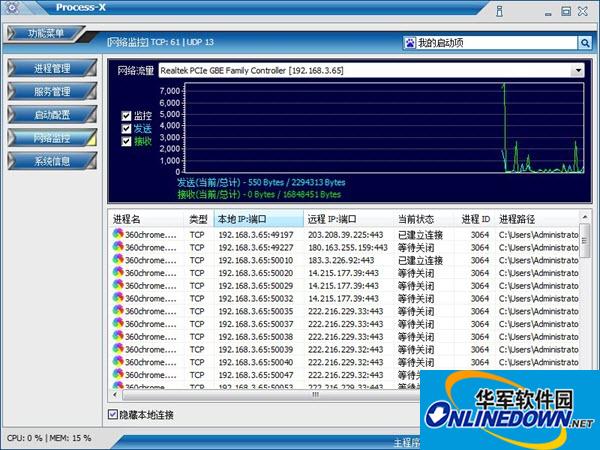Image resolution: width=600 pixels, height=450 pixels.
Task: Select local address 192.168.3.65:50039
Action: pyautogui.click(x=256, y=349)
